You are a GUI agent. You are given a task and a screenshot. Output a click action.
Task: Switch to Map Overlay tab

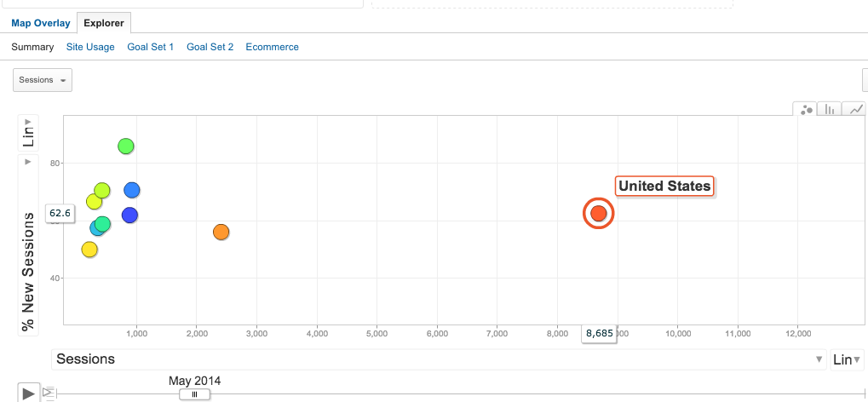(x=40, y=23)
